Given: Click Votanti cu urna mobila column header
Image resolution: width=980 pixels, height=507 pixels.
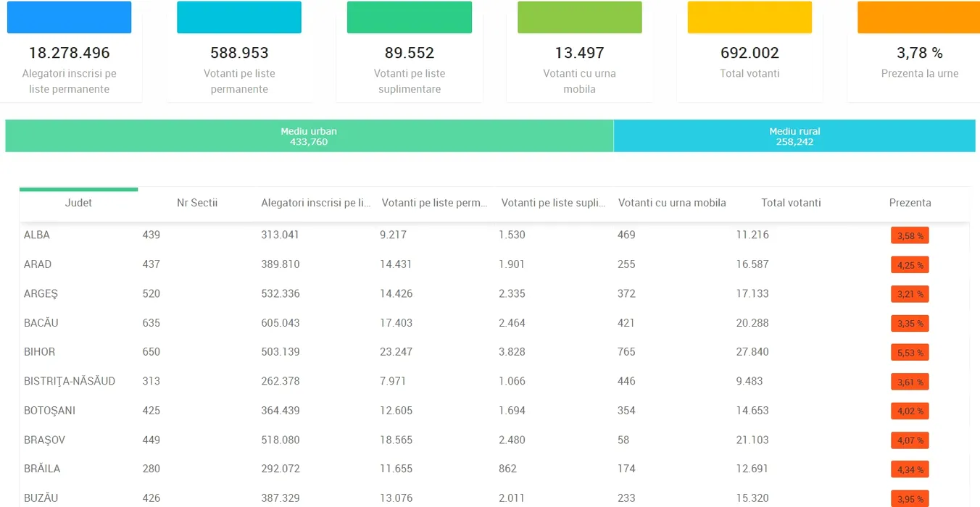Looking at the screenshot, I should (672, 203).
